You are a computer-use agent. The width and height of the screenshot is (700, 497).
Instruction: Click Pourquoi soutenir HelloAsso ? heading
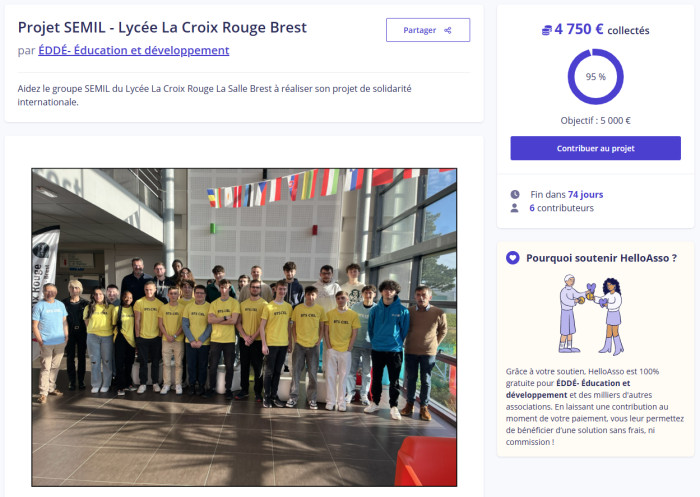pos(601,258)
